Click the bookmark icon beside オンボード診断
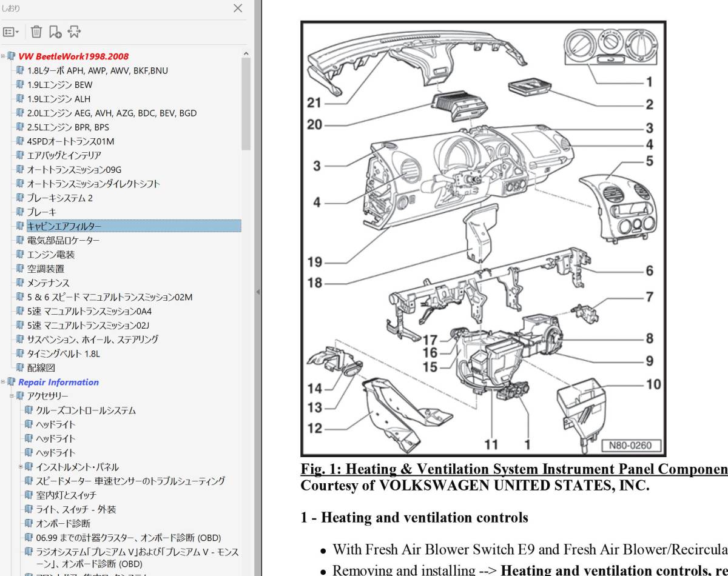The height and width of the screenshot is (576, 728). point(29,523)
